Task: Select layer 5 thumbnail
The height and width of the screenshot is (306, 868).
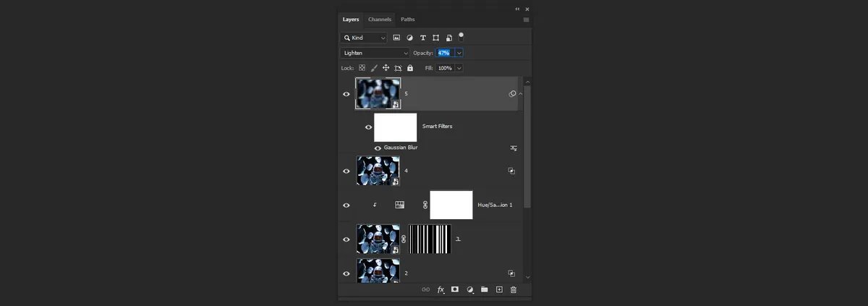Action: click(x=378, y=94)
